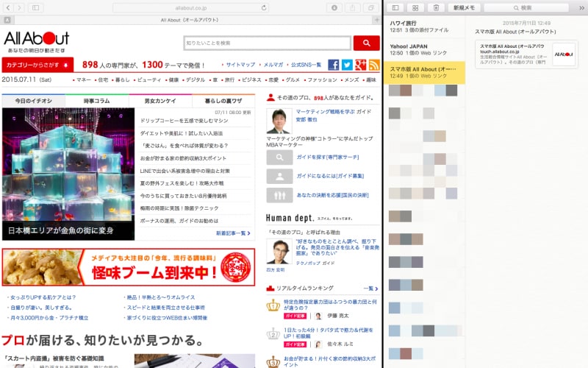Select the 今日のイチオシ tab
The height and width of the screenshot is (368, 588).
click(x=33, y=101)
